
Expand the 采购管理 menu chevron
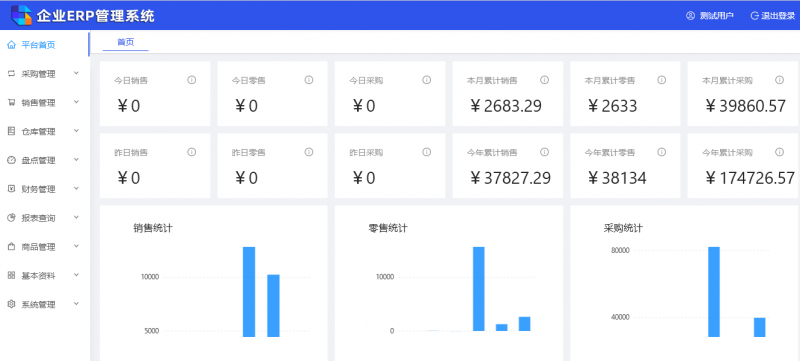pos(77,73)
